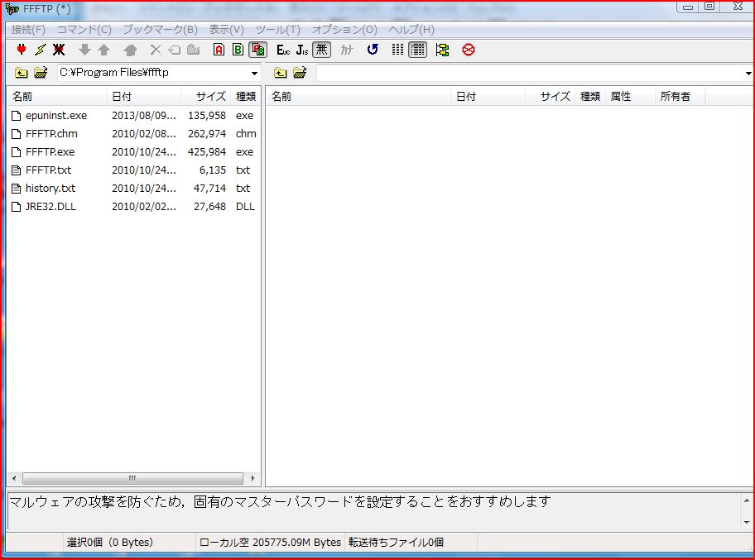Switch to list view mode icon
Viewport: 755px width, 560px height.
point(397,50)
